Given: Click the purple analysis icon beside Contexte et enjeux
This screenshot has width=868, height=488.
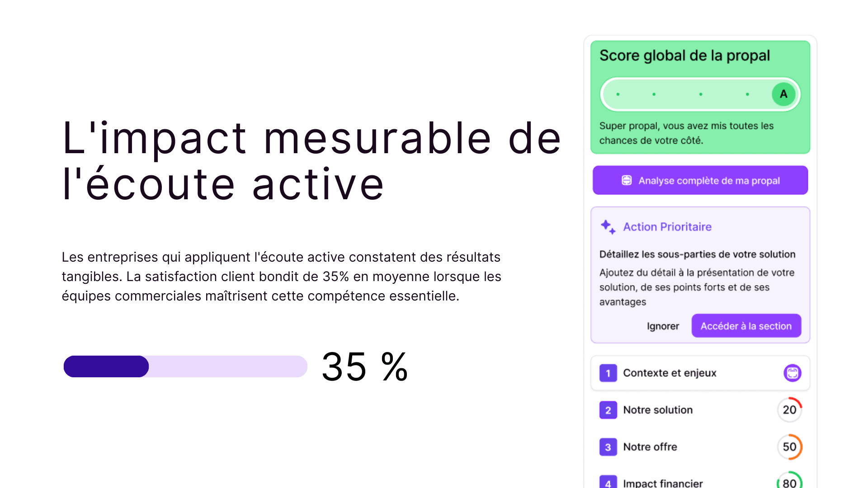Looking at the screenshot, I should pyautogui.click(x=792, y=373).
